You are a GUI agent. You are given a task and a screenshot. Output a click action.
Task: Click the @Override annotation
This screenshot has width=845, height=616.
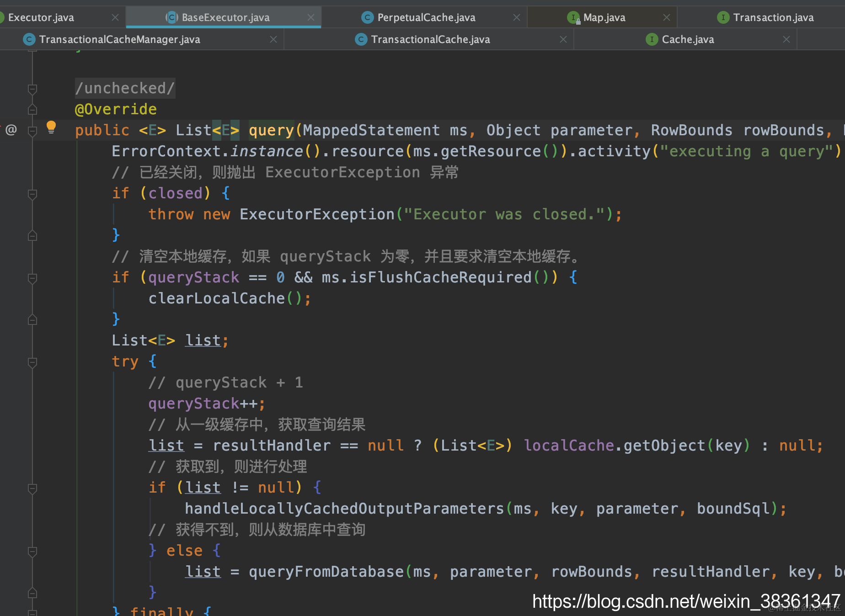click(116, 109)
